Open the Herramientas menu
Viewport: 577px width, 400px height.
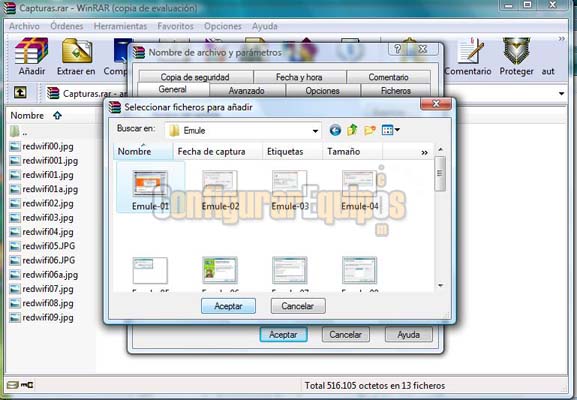(120, 26)
